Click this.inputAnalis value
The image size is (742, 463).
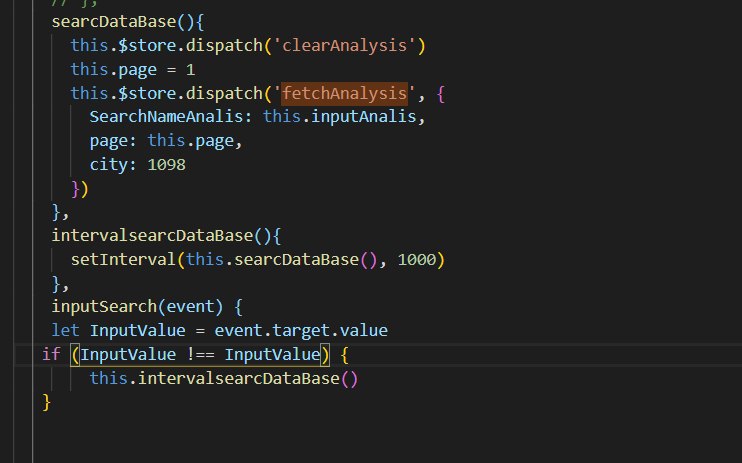339,116
